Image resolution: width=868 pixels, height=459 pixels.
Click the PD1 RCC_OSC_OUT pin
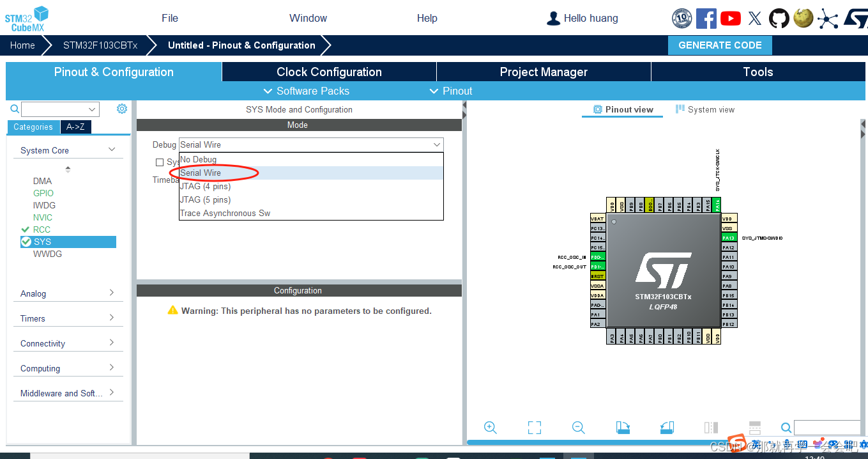[x=598, y=267]
